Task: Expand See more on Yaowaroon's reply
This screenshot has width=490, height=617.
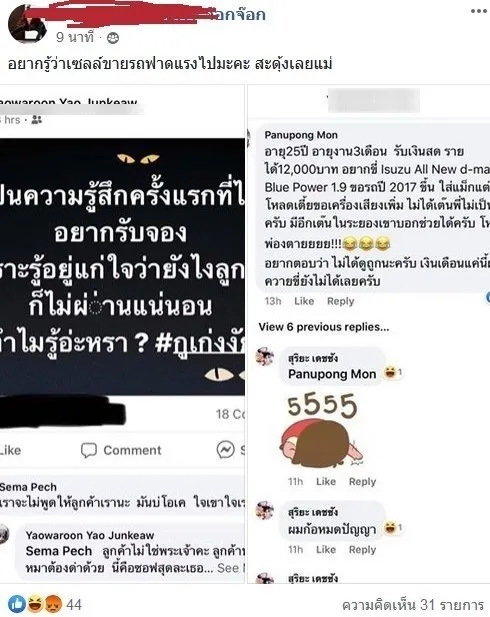Action: [x=231, y=568]
